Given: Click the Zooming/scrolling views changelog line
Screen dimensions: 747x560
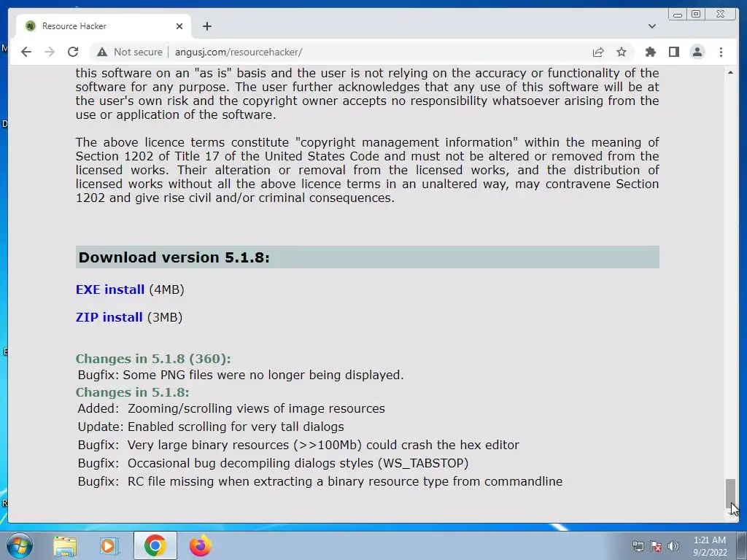Looking at the screenshot, I should point(231,408).
